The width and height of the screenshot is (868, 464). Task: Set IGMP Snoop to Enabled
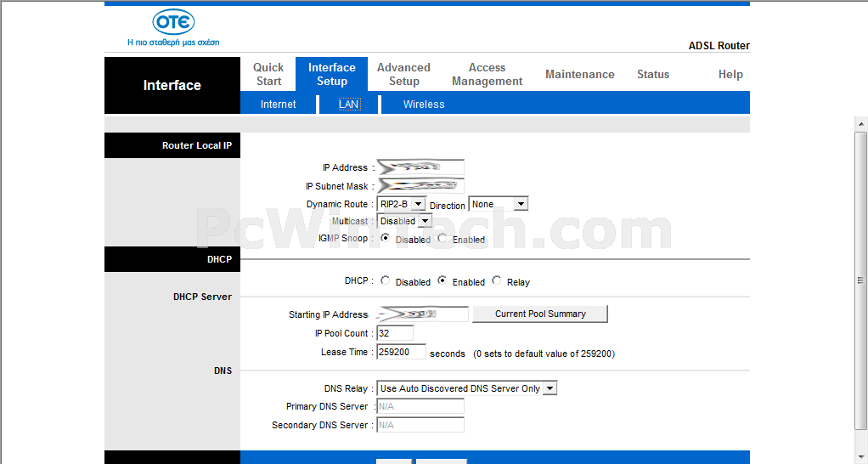(x=442, y=238)
